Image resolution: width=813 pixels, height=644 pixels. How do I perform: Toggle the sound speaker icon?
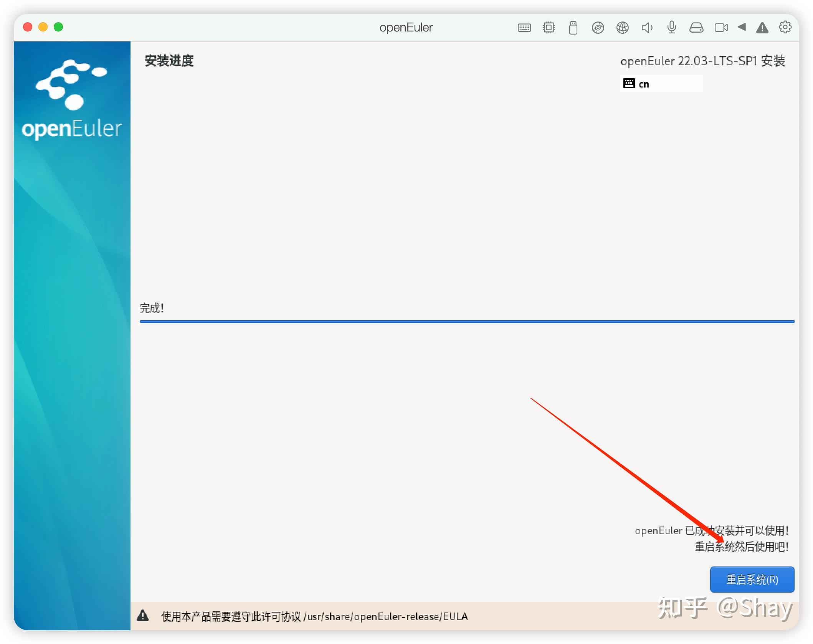[647, 28]
